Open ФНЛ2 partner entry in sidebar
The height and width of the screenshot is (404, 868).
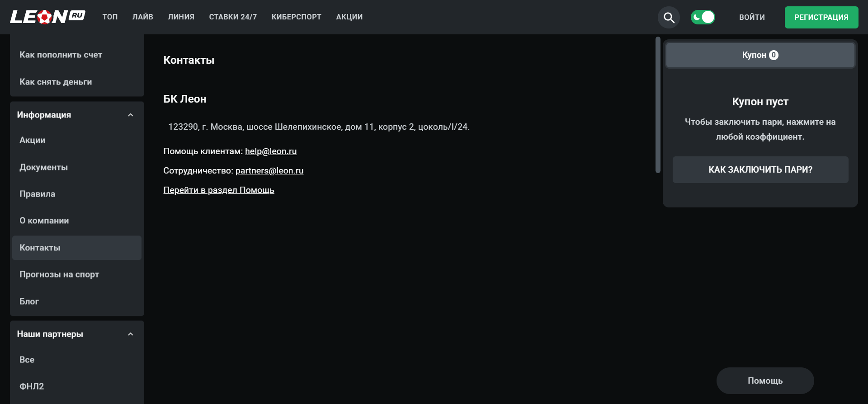click(x=77, y=387)
